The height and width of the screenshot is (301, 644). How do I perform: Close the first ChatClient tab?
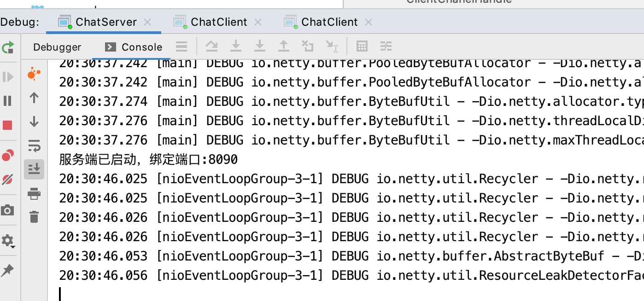pos(258,22)
